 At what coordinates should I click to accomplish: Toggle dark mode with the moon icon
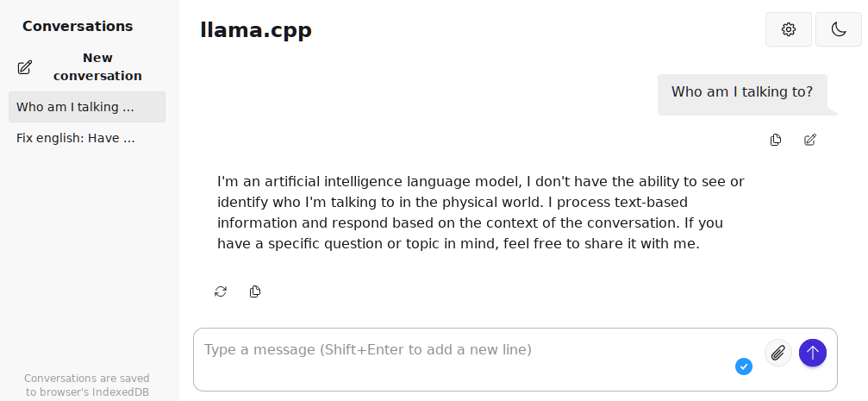point(839,29)
